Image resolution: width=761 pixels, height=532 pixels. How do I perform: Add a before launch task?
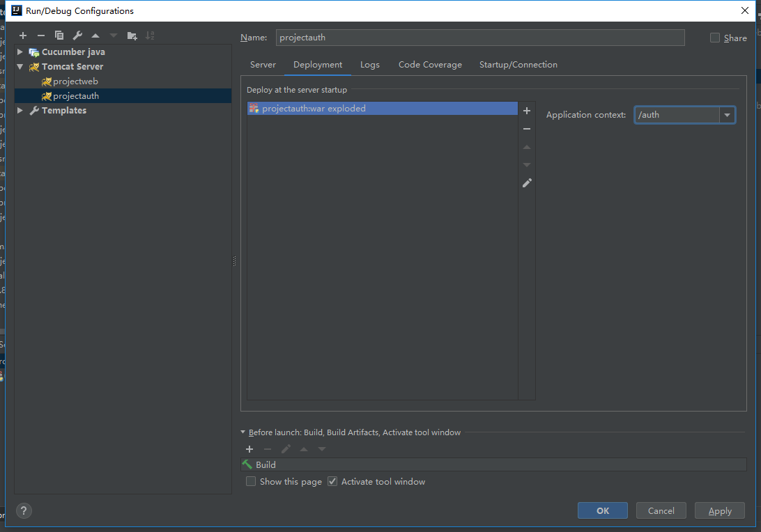[x=249, y=449]
